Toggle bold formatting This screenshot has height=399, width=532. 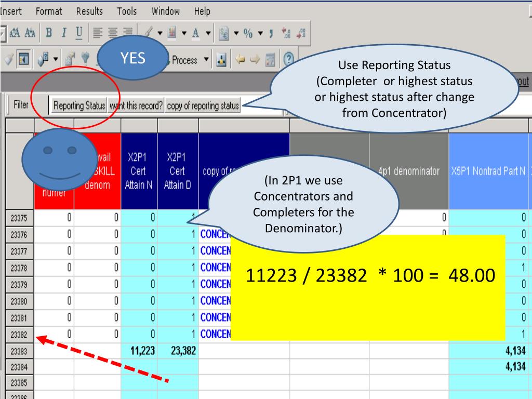click(x=49, y=33)
